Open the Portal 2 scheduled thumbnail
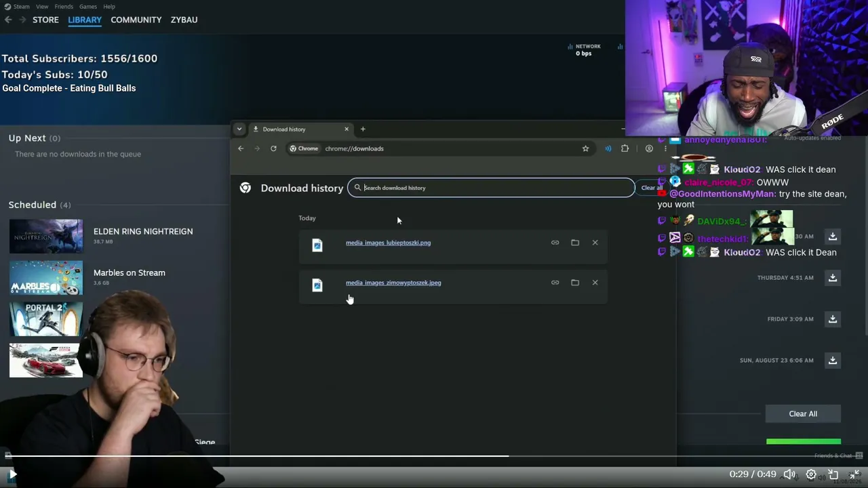Screen dimensions: 868x488 [x=46, y=319]
